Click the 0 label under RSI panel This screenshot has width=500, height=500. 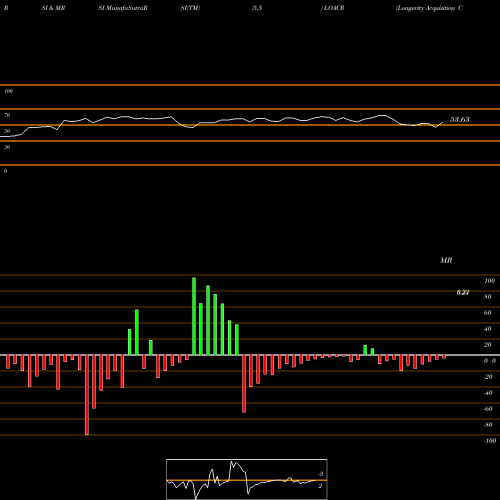(5, 171)
